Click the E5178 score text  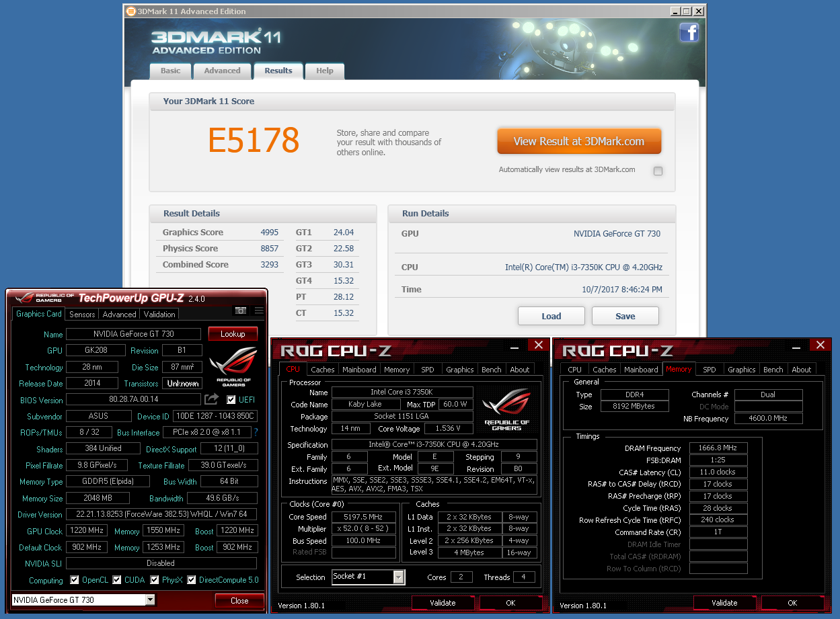click(254, 140)
